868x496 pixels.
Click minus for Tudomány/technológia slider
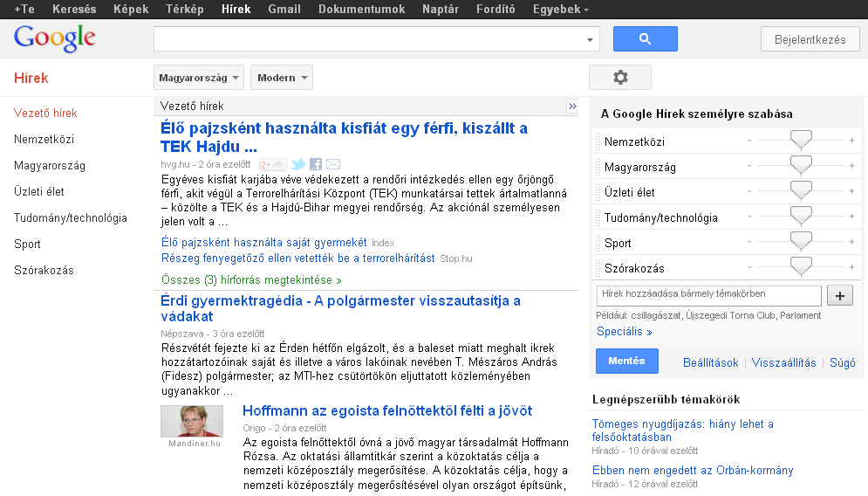[x=749, y=217]
